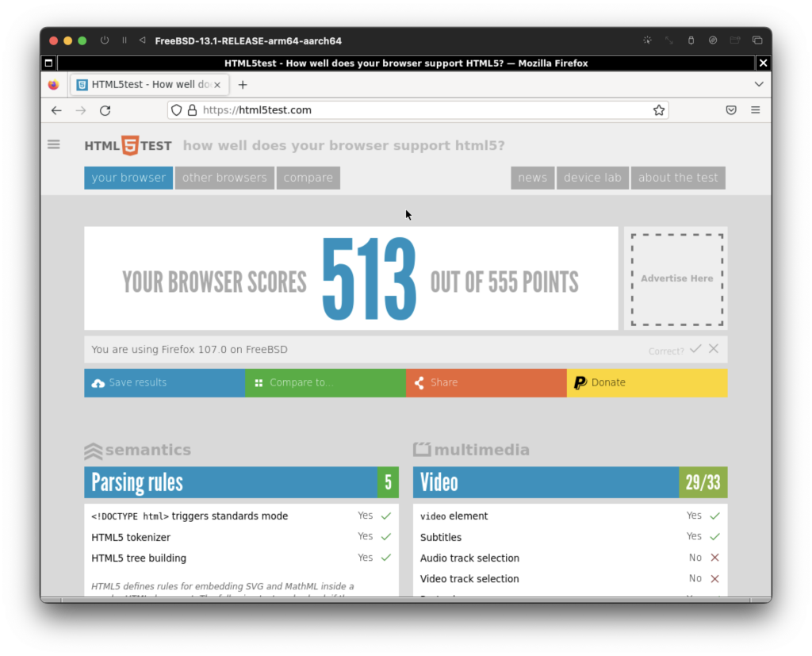812x656 pixels.
Task: Click the 'semantics' category heading
Action: (x=138, y=450)
